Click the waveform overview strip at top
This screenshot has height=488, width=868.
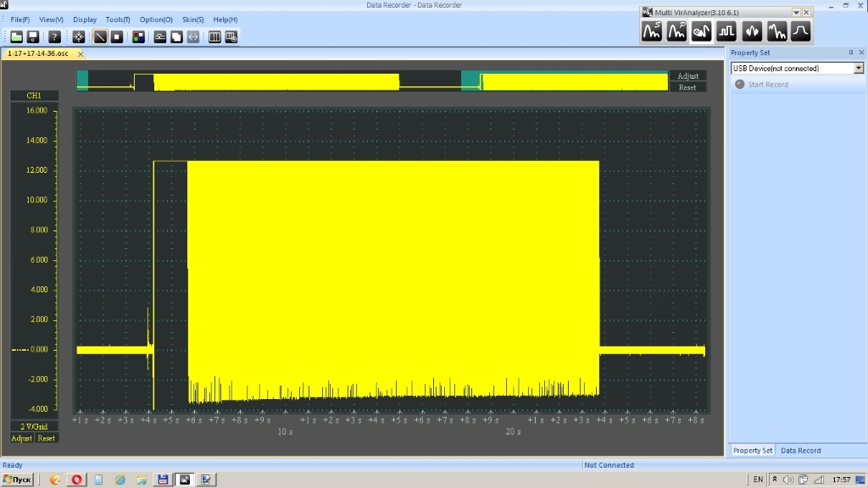click(373, 81)
